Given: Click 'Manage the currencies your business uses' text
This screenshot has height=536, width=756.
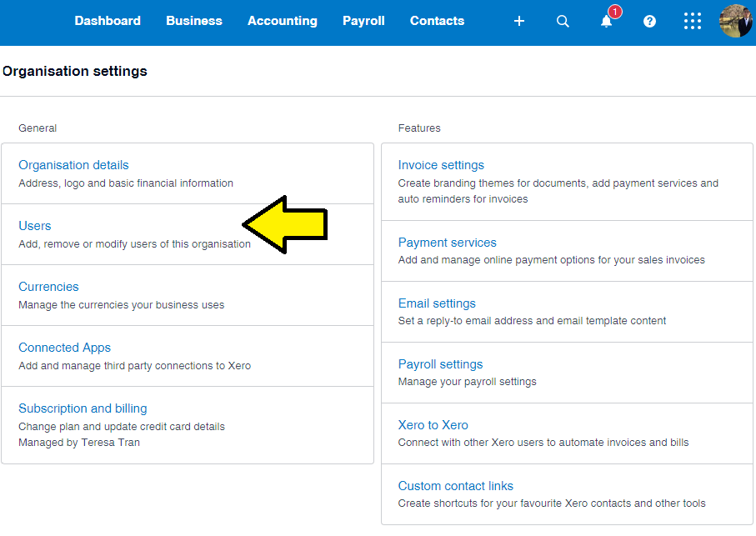Looking at the screenshot, I should [122, 304].
